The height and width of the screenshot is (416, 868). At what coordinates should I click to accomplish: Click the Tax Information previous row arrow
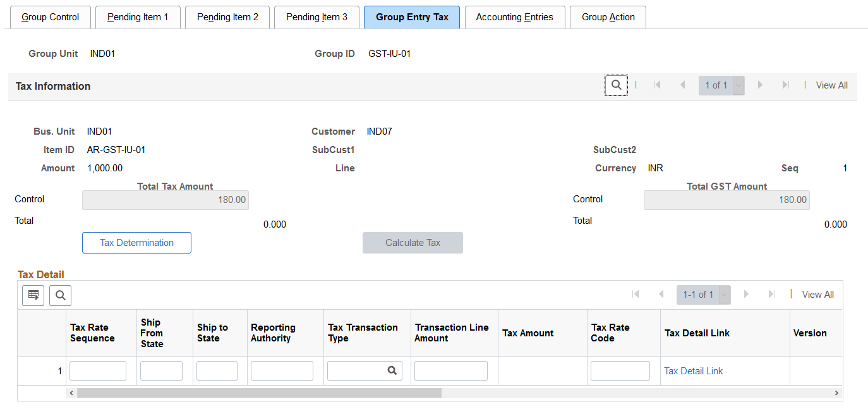tap(682, 85)
